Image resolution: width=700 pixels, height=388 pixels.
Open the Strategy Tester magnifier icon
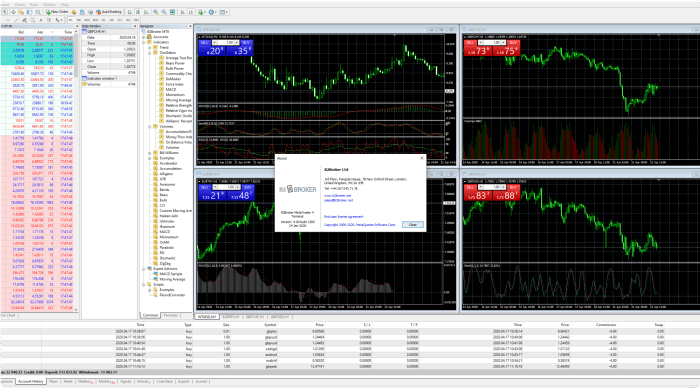point(38,12)
